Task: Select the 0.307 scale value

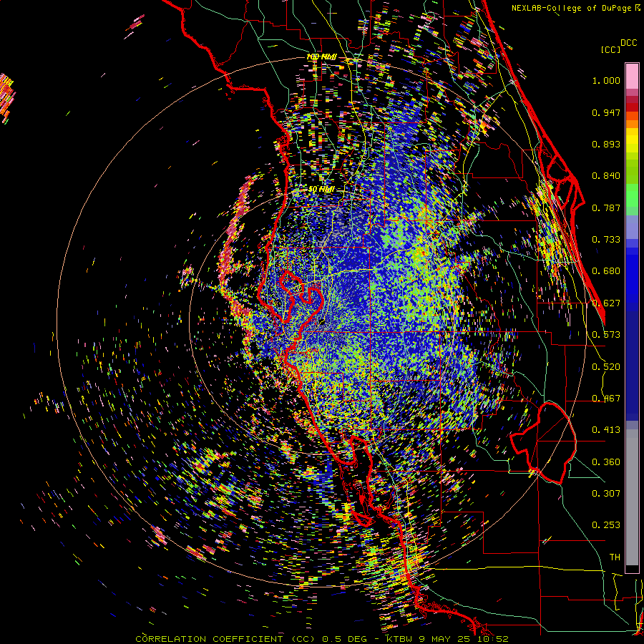Action: click(606, 494)
